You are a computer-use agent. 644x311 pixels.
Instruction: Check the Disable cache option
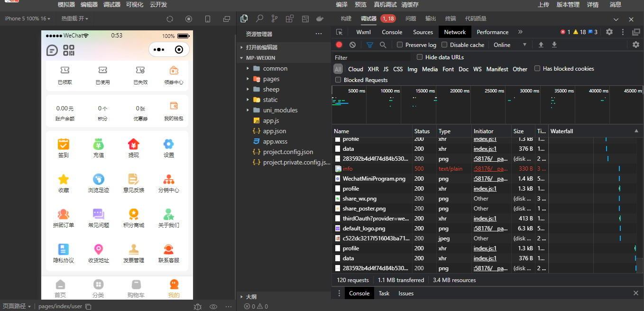[x=444, y=45]
